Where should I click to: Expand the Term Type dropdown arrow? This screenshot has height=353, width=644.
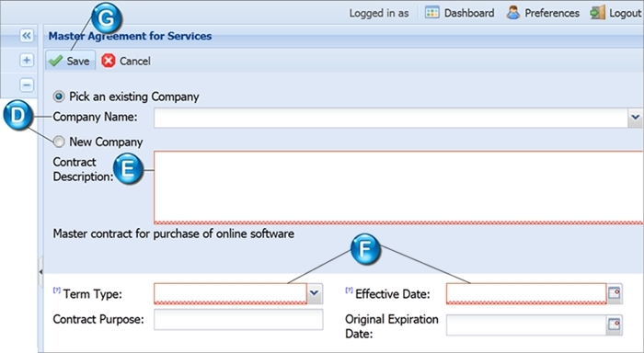pyautogui.click(x=315, y=293)
